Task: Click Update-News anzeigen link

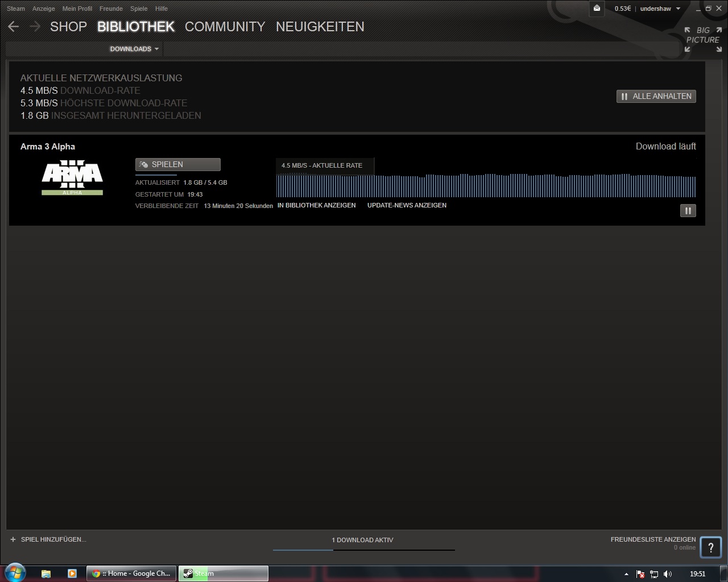Action: 407,205
